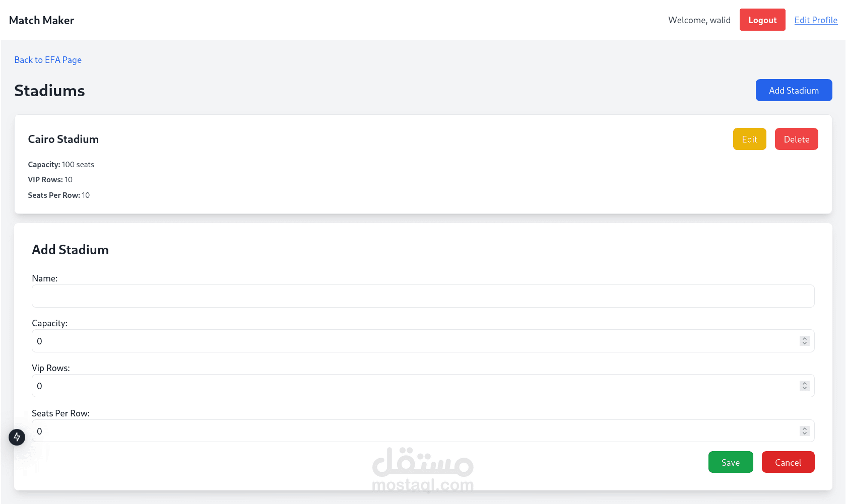This screenshot has height=504, width=846.
Task: Decrease Capacity with the down stepper arrow
Action: (x=805, y=343)
